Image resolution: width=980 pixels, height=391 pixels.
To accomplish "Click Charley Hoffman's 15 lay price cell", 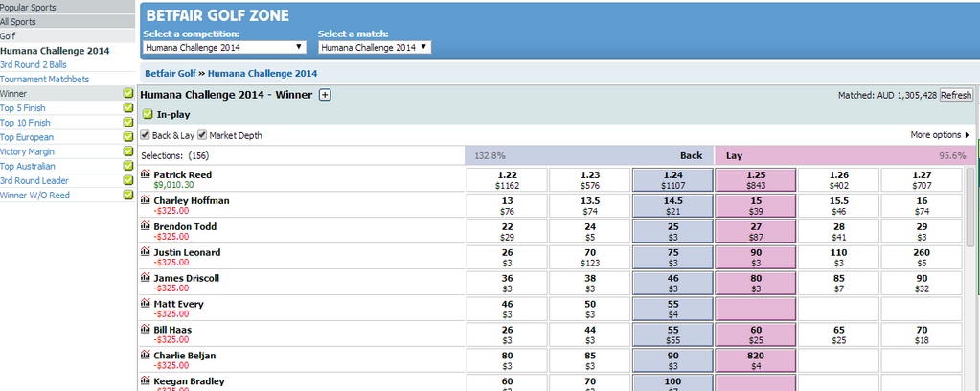I will [756, 206].
